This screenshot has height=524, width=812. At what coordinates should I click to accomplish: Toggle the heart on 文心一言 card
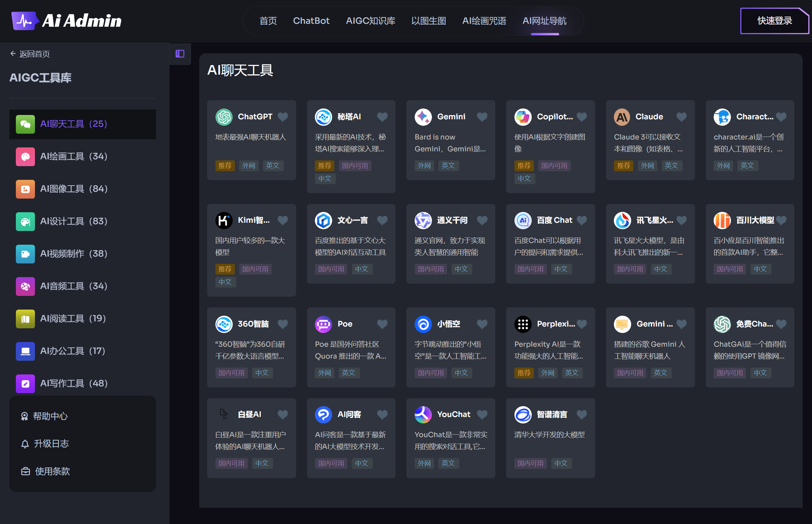click(382, 220)
